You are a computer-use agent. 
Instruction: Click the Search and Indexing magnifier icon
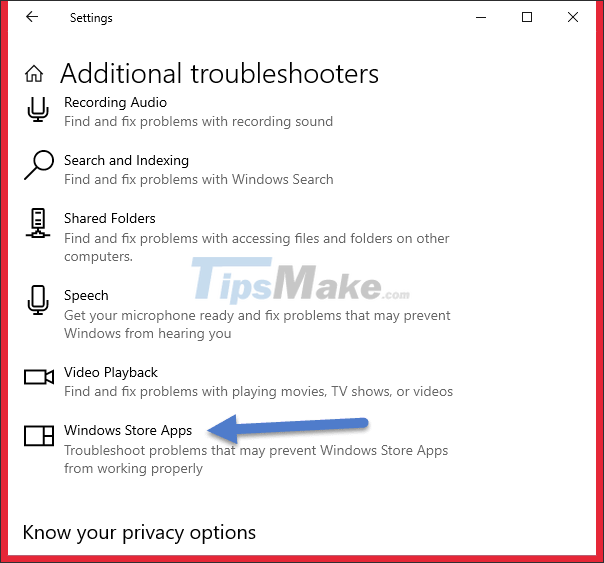(x=39, y=165)
